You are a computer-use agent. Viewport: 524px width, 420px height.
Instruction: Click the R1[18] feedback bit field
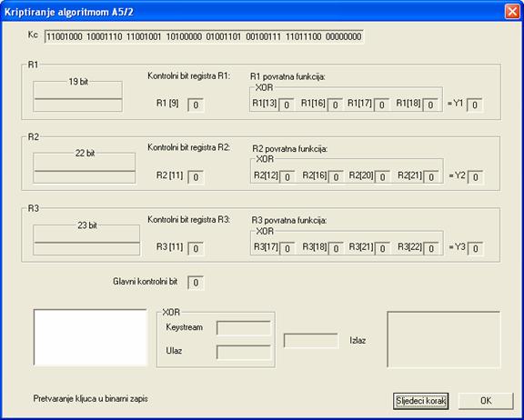(x=430, y=105)
